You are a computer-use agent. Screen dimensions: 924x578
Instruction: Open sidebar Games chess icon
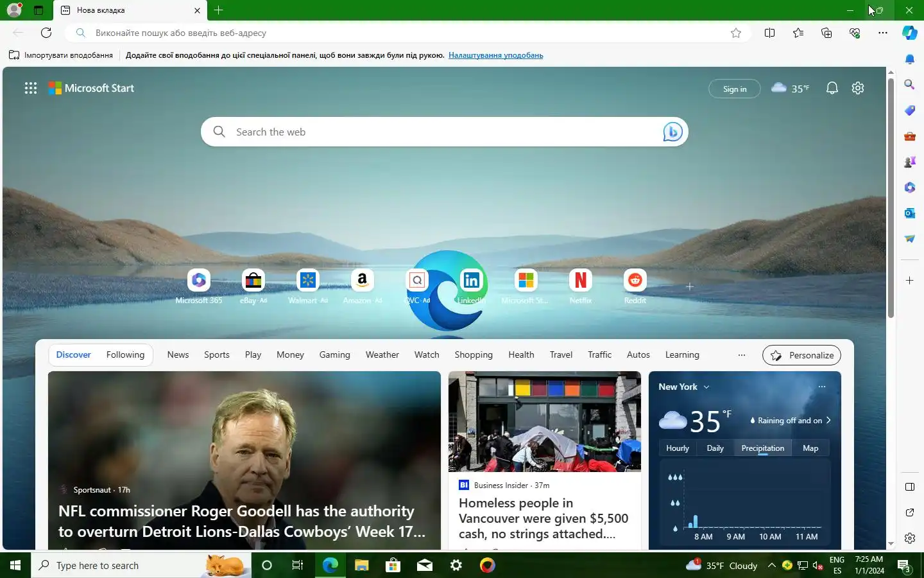[x=910, y=161]
